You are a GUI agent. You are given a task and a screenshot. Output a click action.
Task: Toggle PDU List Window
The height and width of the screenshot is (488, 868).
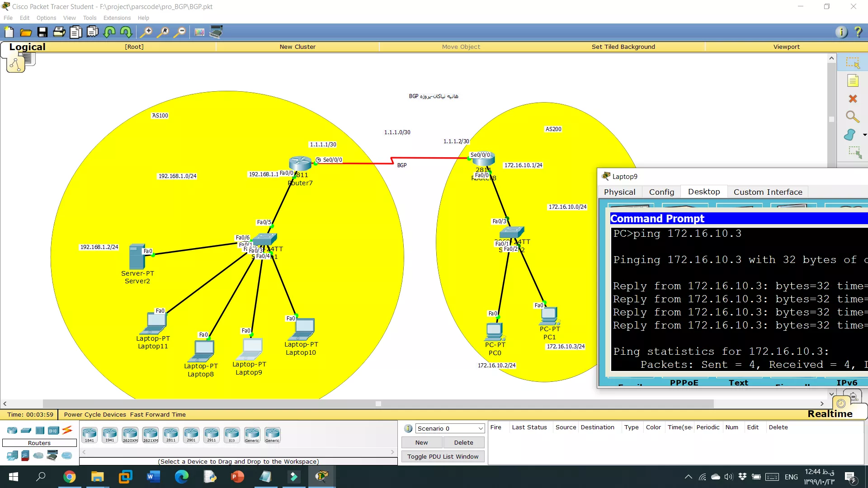coord(443,456)
